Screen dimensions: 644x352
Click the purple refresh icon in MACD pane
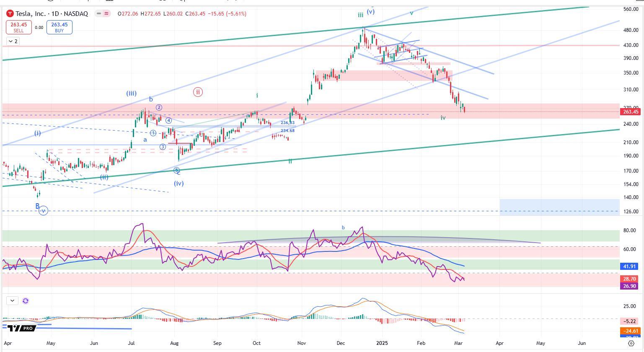[x=26, y=300]
